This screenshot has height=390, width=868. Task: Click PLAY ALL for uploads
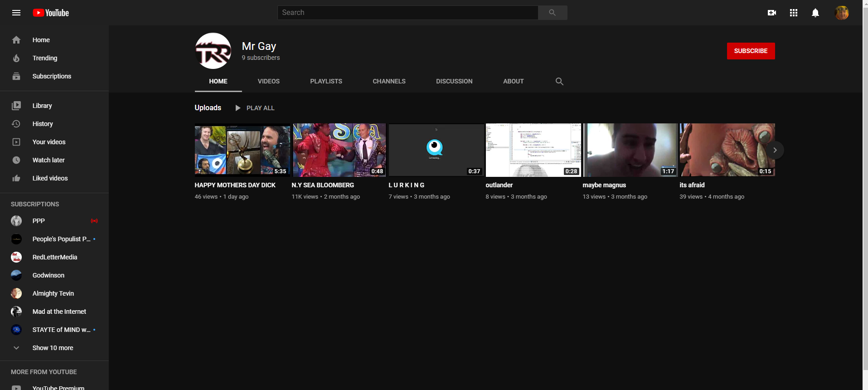click(x=255, y=108)
